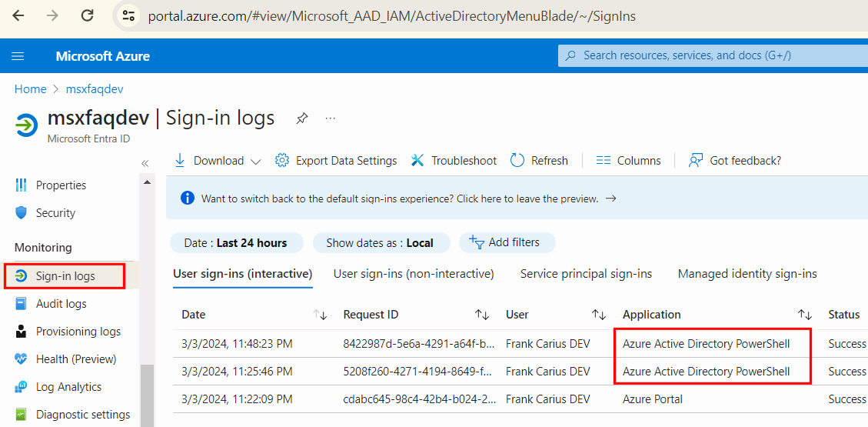Select Sign-in logs in the Monitoring menu

pyautogui.click(x=65, y=275)
